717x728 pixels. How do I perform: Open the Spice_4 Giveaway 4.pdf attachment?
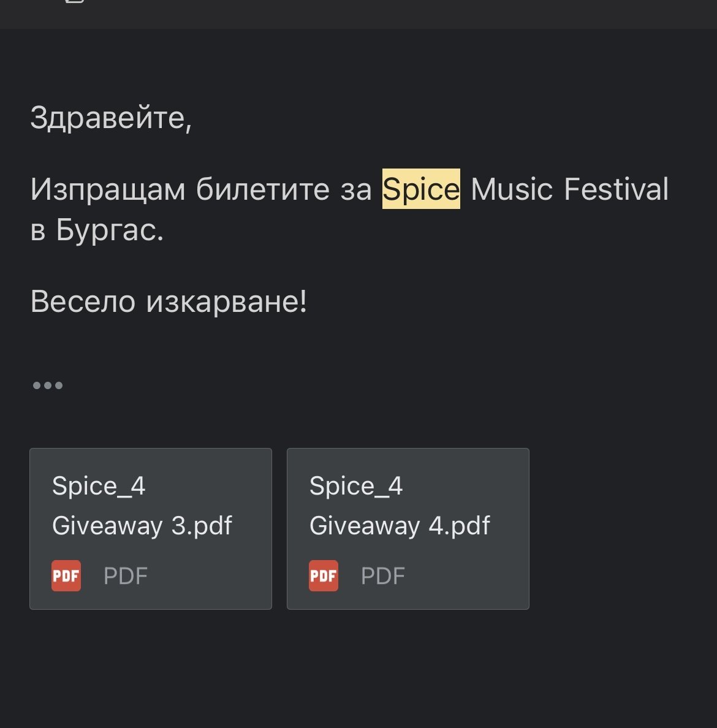pyautogui.click(x=408, y=528)
